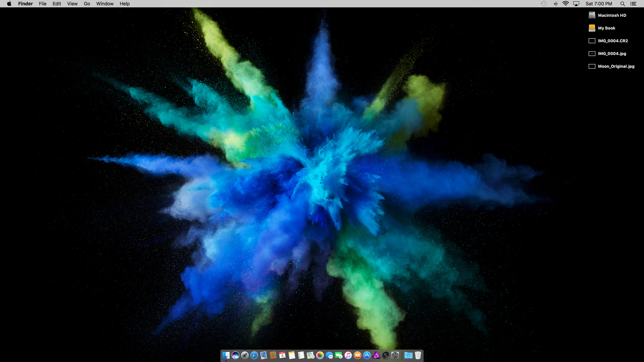The image size is (644, 362).
Task: Open System Preferences in the Dock
Action: click(x=395, y=355)
